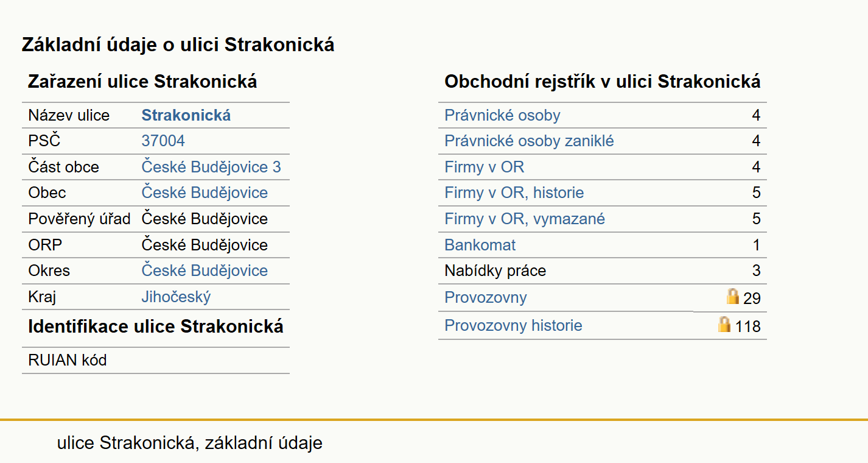Open postal code 37004 link
868x463 pixels.
(x=163, y=141)
